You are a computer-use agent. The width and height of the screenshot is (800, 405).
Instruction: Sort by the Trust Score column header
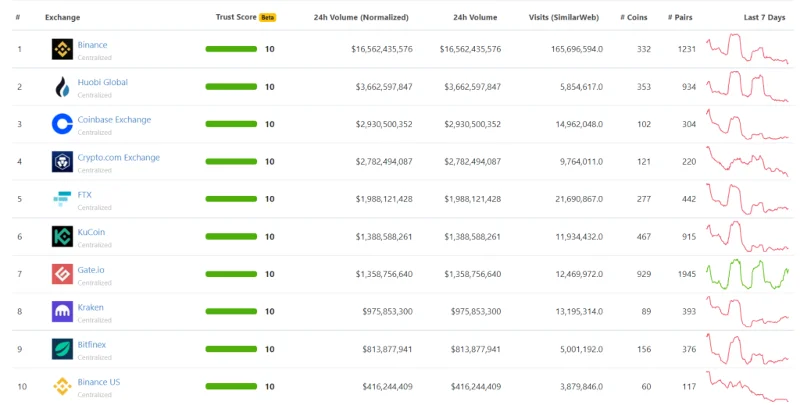coord(236,17)
